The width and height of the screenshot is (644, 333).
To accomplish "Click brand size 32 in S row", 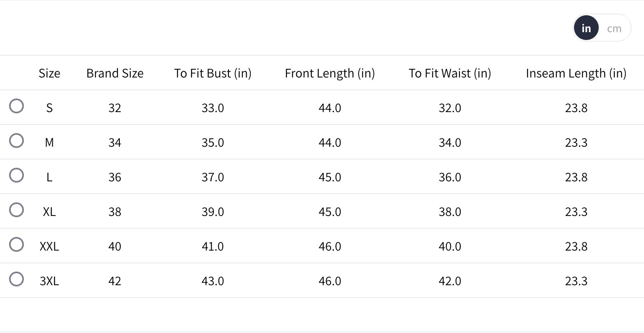I will tap(115, 108).
